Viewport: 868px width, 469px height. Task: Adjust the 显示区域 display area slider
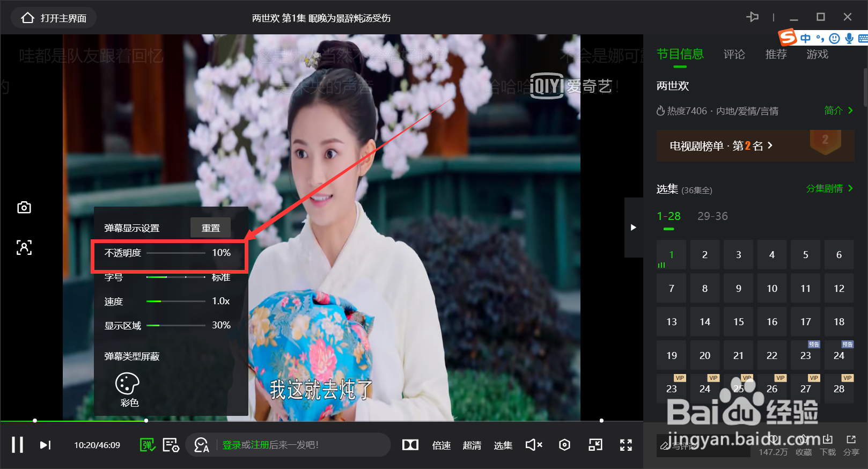(176, 325)
